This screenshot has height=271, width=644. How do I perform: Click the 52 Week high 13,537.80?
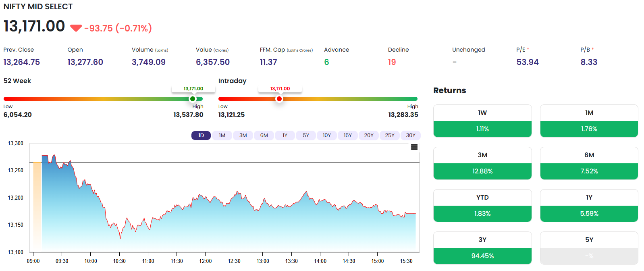[188, 115]
